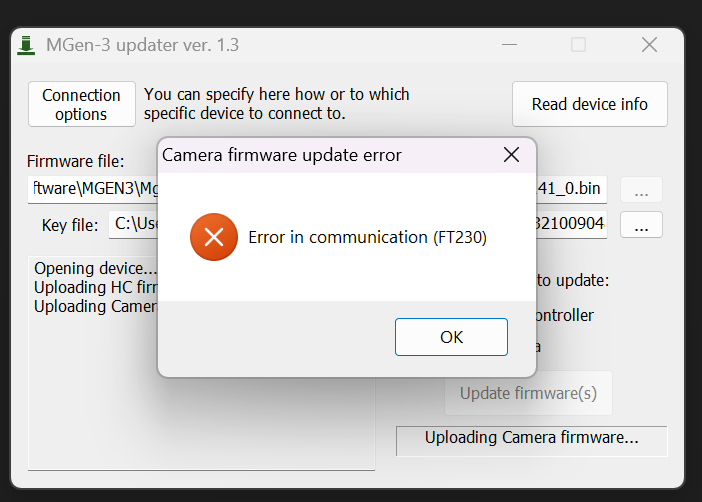Click the red error icon in the dialog
The width and height of the screenshot is (702, 502).
click(x=214, y=237)
